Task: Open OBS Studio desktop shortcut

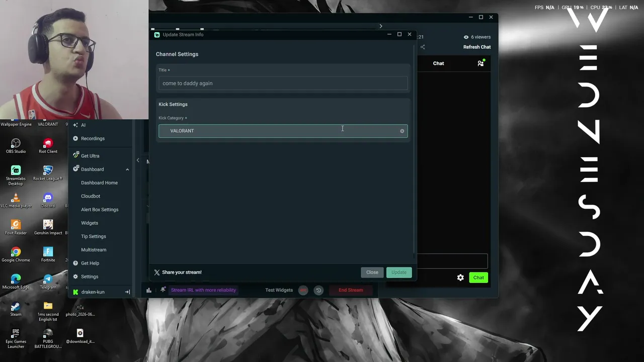Action: click(x=16, y=146)
